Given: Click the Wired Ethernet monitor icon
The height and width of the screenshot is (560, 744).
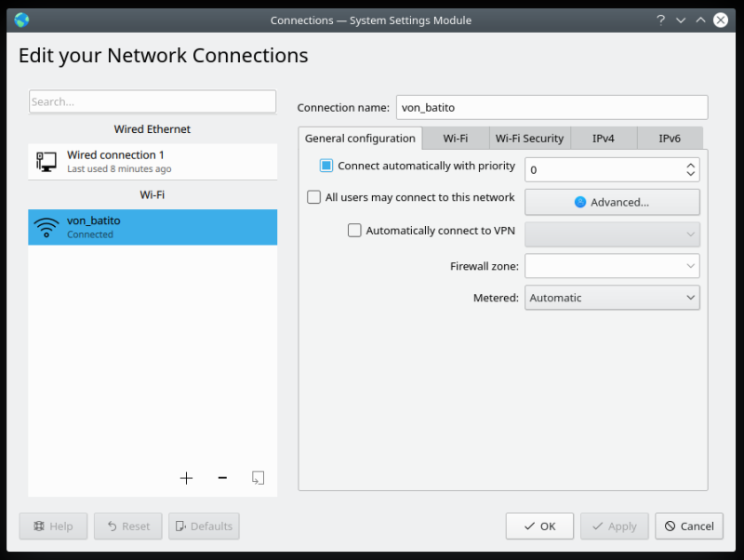Looking at the screenshot, I should click(46, 161).
